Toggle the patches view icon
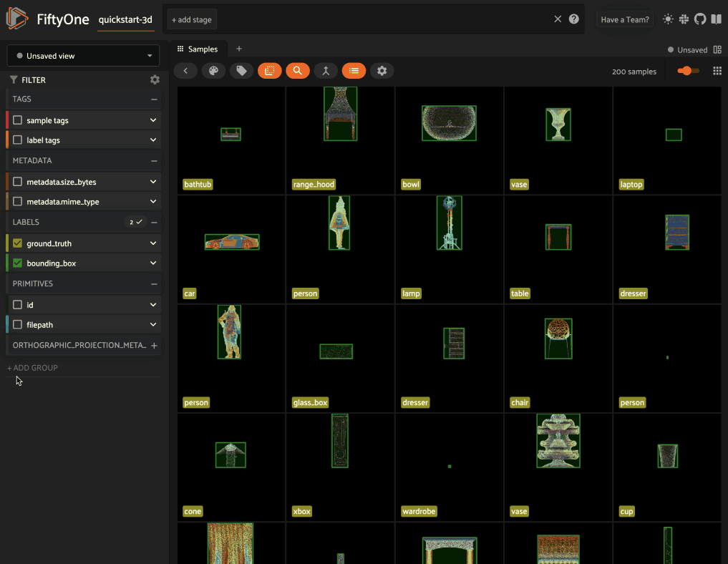This screenshot has width=728, height=564. (x=270, y=71)
